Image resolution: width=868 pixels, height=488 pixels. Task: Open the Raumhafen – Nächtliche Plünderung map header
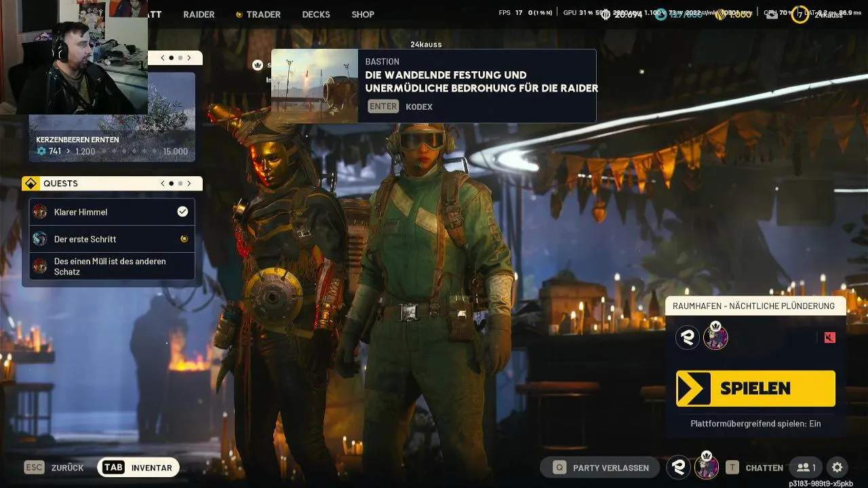pyautogui.click(x=755, y=306)
